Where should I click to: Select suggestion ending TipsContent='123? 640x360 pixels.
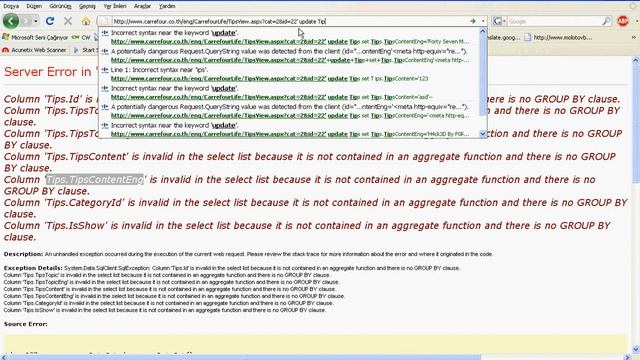290,74
